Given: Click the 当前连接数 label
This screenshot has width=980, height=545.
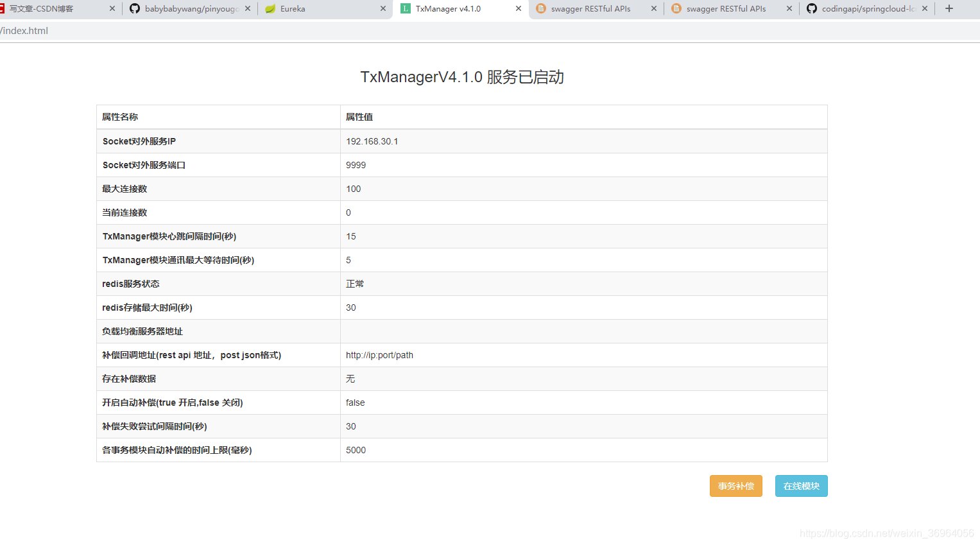Looking at the screenshot, I should click(125, 212).
